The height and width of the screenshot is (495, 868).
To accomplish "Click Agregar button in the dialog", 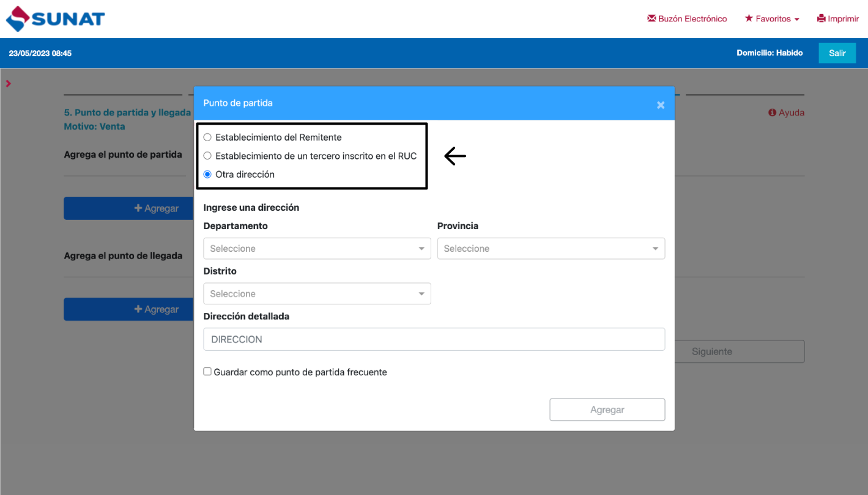I will [x=607, y=410].
